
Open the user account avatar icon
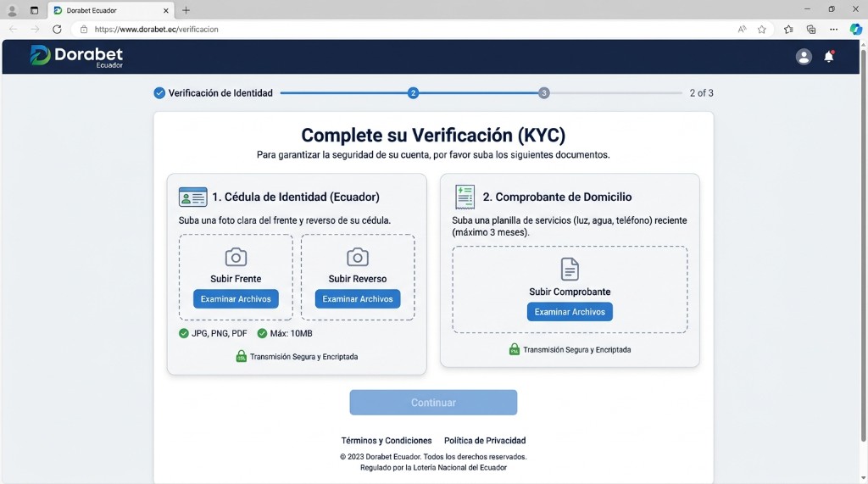(x=804, y=57)
